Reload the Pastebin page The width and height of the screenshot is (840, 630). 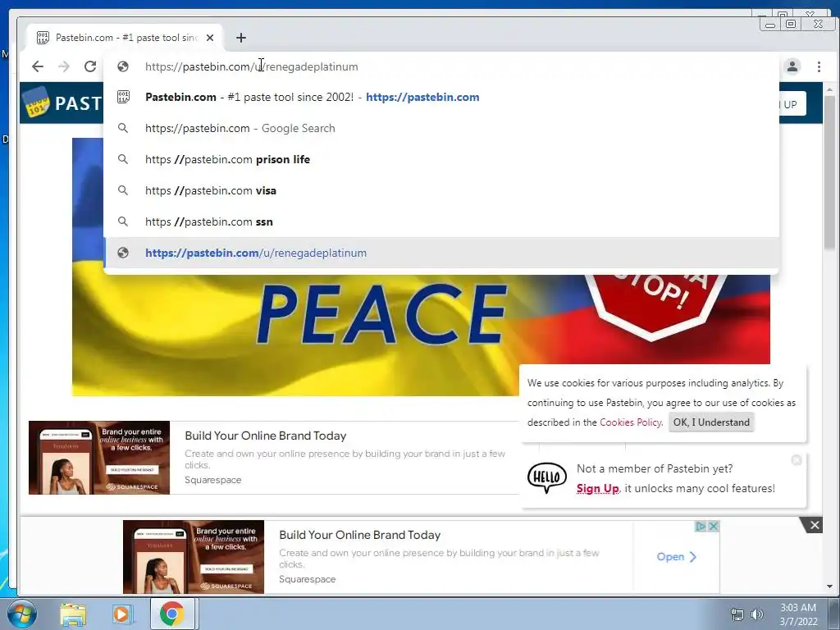[90, 66]
